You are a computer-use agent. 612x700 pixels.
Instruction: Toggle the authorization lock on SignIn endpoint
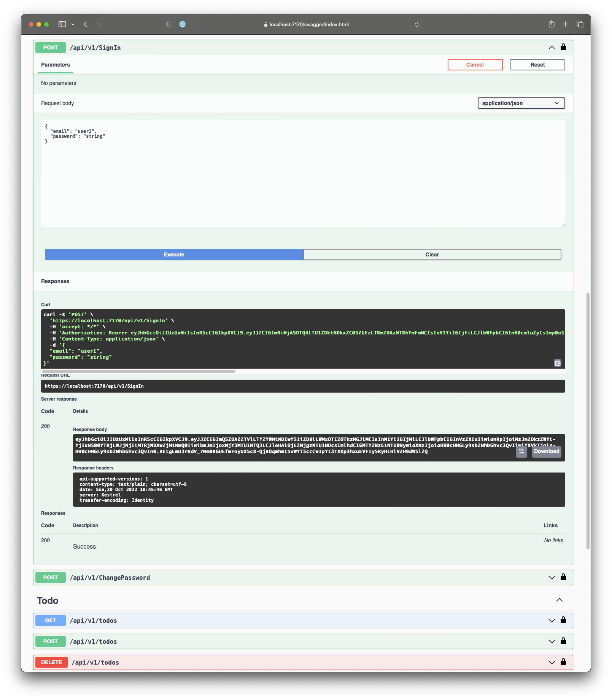(x=563, y=47)
